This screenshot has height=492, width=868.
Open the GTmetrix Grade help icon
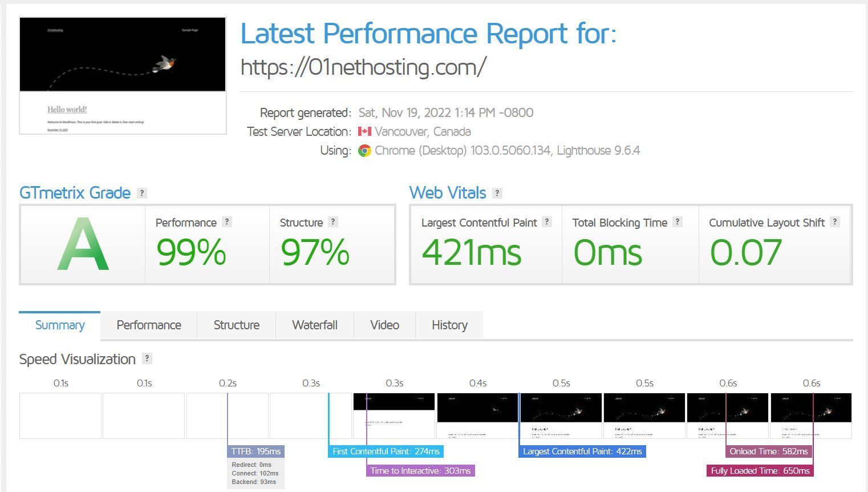tap(142, 193)
